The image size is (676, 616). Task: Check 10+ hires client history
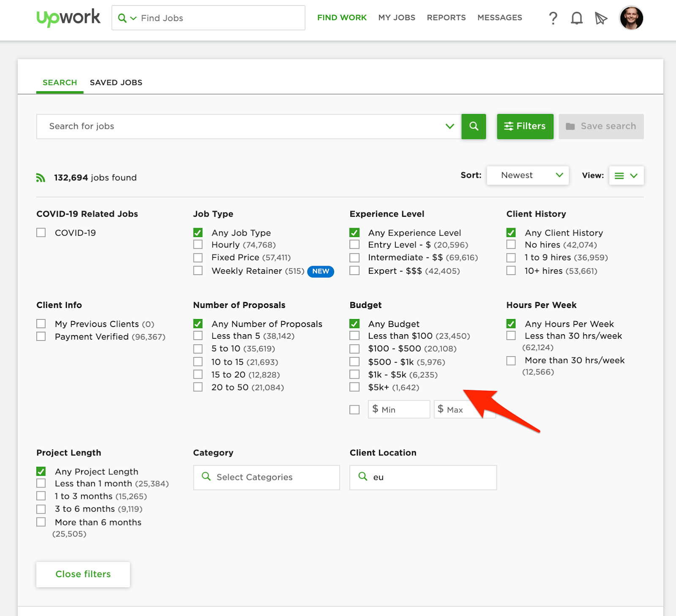click(x=511, y=270)
